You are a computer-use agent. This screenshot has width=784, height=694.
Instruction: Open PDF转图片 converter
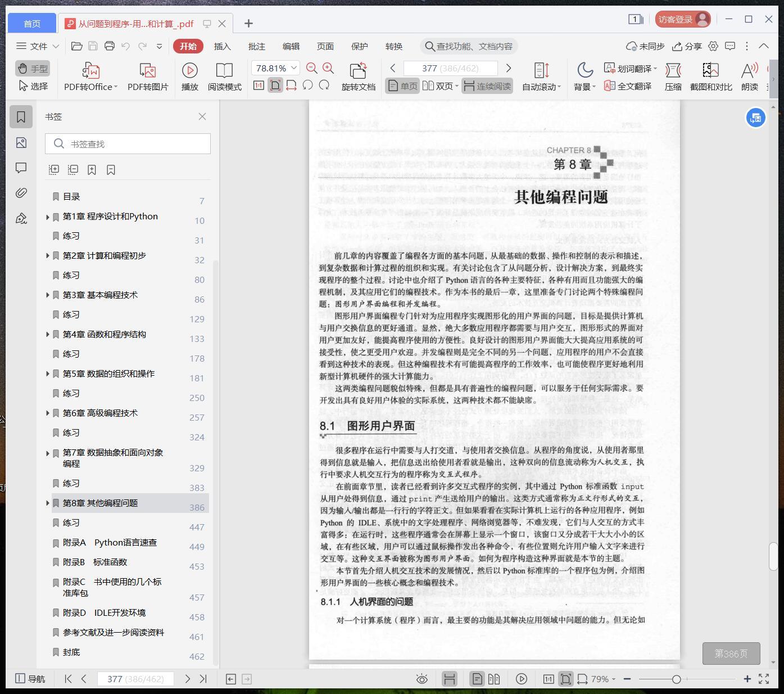coord(148,76)
